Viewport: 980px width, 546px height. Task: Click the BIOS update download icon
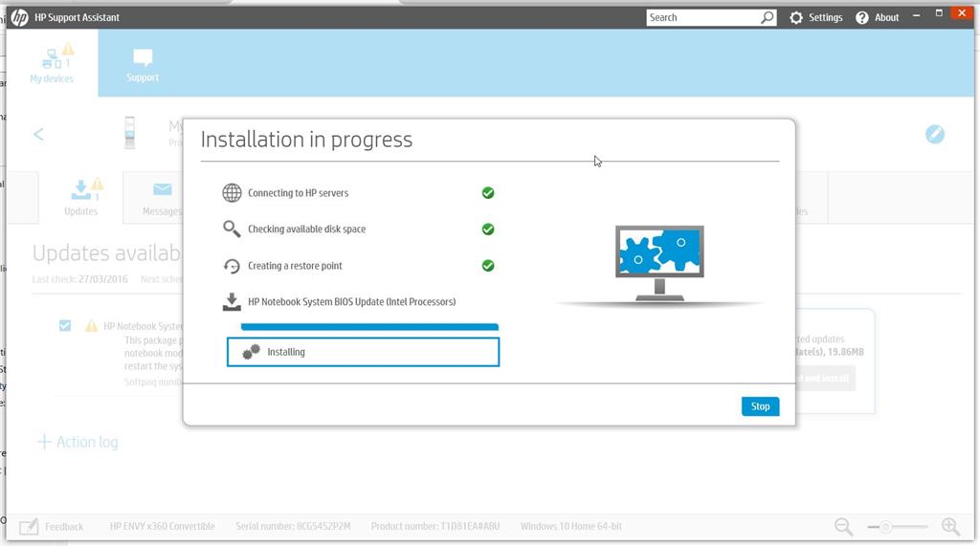coord(232,302)
